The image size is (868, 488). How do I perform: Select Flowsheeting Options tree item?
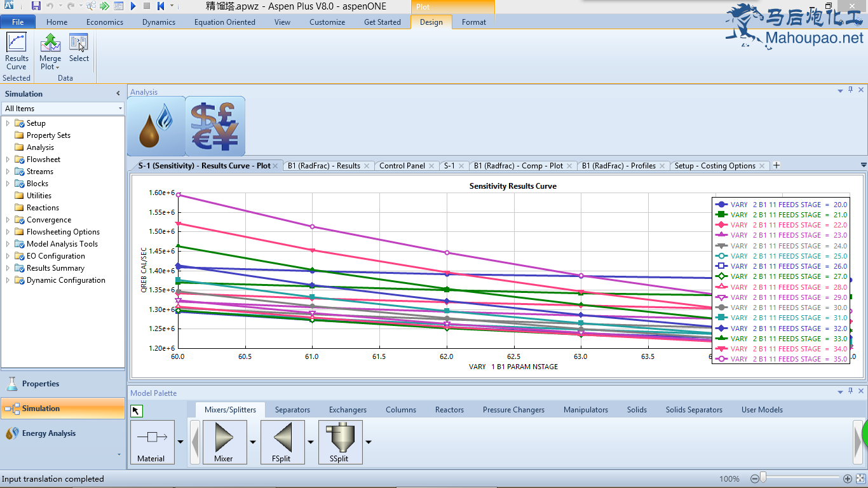click(63, 232)
